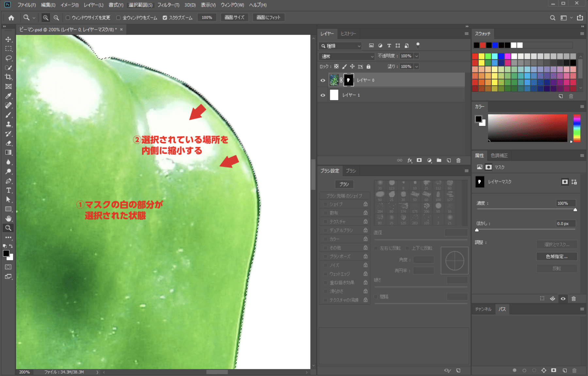Image resolution: width=588 pixels, height=376 pixels.
Task: Click the 色域指定 button
Action: pos(556,257)
